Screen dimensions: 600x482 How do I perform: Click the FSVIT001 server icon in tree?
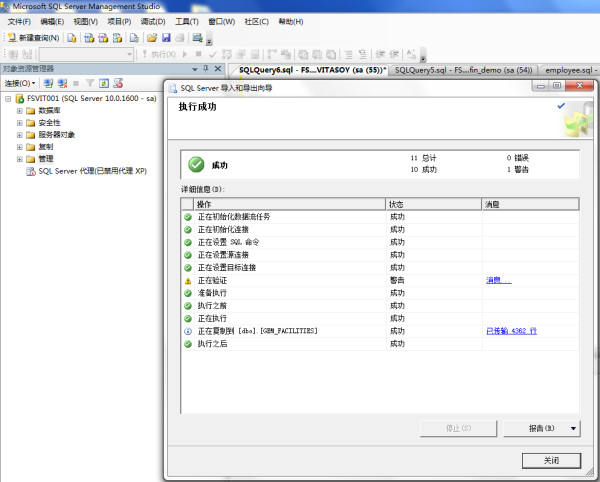[x=20, y=98]
